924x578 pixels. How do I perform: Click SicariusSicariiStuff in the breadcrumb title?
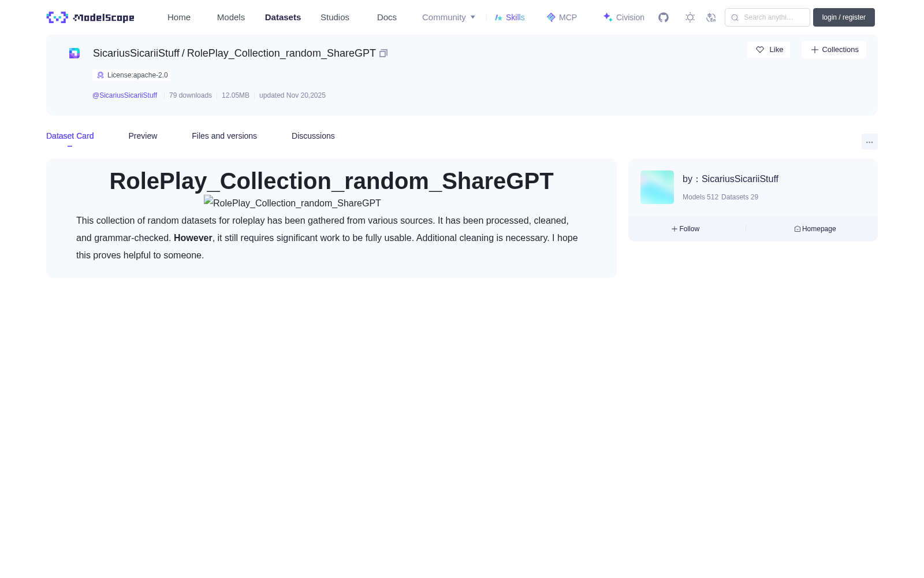(x=136, y=53)
